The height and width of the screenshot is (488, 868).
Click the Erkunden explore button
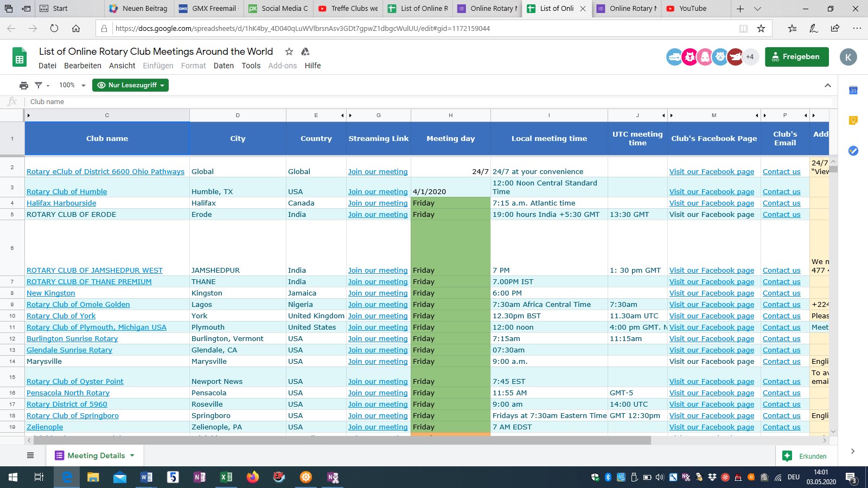tap(806, 456)
